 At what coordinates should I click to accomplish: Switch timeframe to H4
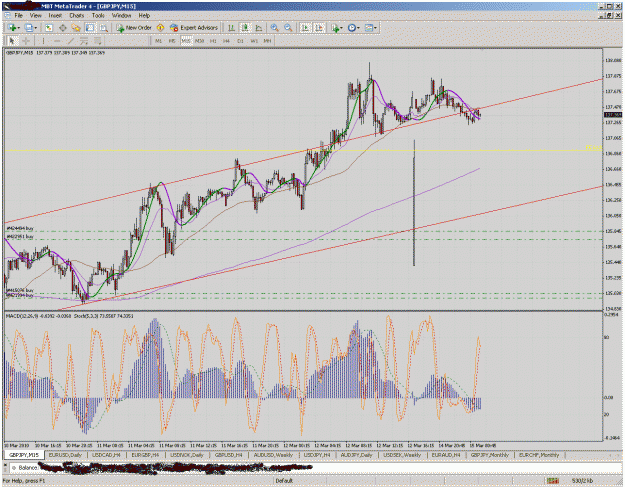coord(226,41)
